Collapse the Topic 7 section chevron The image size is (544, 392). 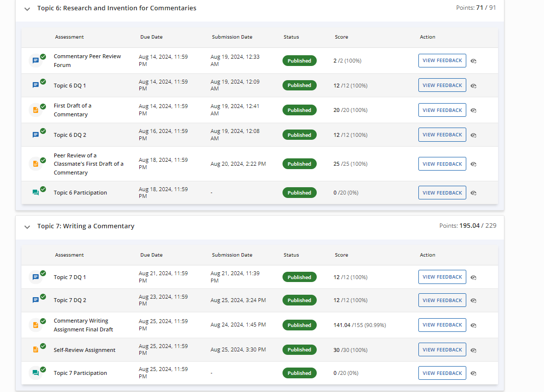tap(27, 227)
